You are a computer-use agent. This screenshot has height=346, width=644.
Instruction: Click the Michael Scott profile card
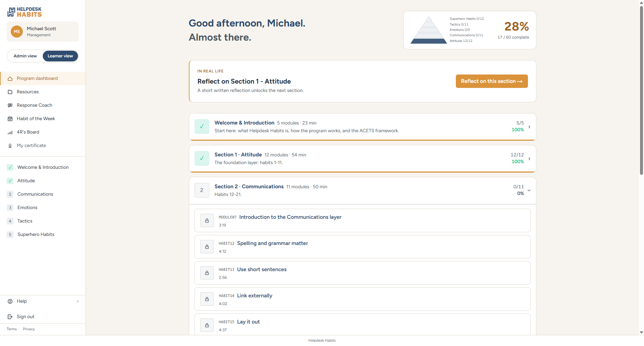tap(43, 32)
